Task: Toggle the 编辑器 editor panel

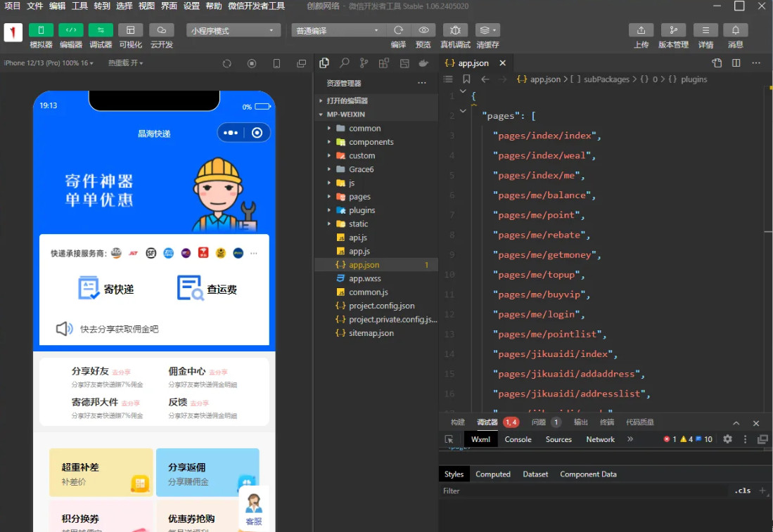Action: click(70, 30)
